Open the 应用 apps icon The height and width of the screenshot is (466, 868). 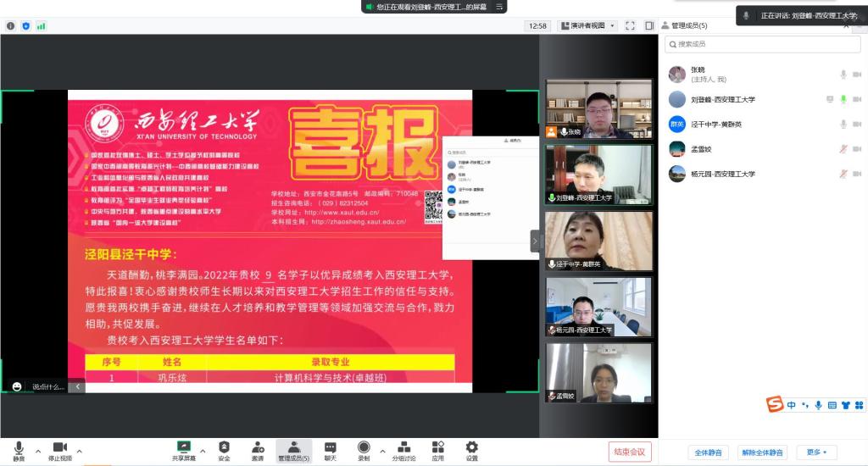click(437, 449)
